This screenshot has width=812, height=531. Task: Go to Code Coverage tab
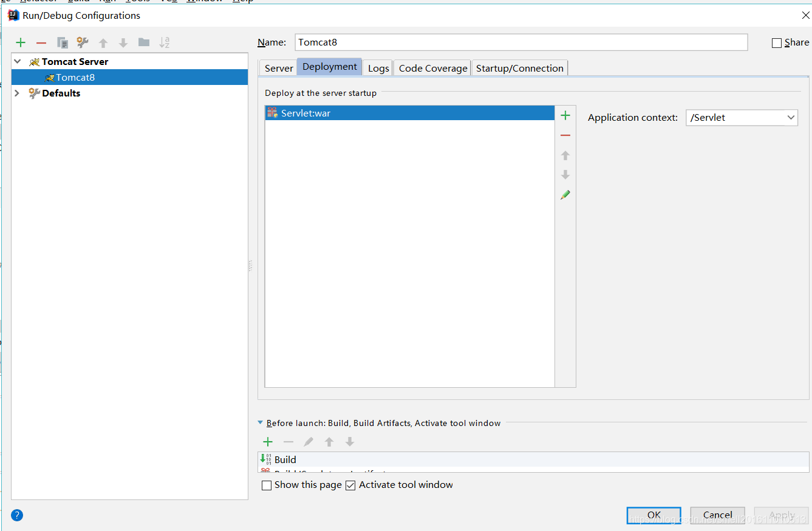pyautogui.click(x=433, y=68)
